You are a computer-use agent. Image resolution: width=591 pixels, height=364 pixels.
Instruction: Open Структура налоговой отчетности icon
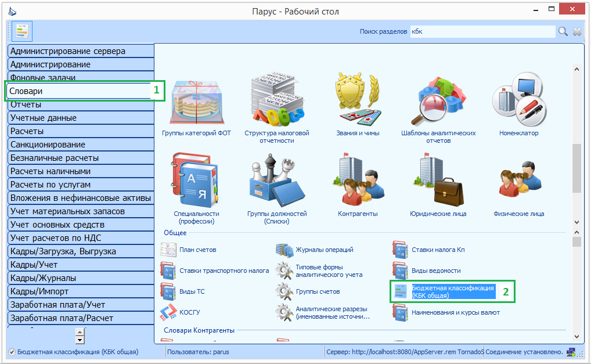pyautogui.click(x=277, y=99)
